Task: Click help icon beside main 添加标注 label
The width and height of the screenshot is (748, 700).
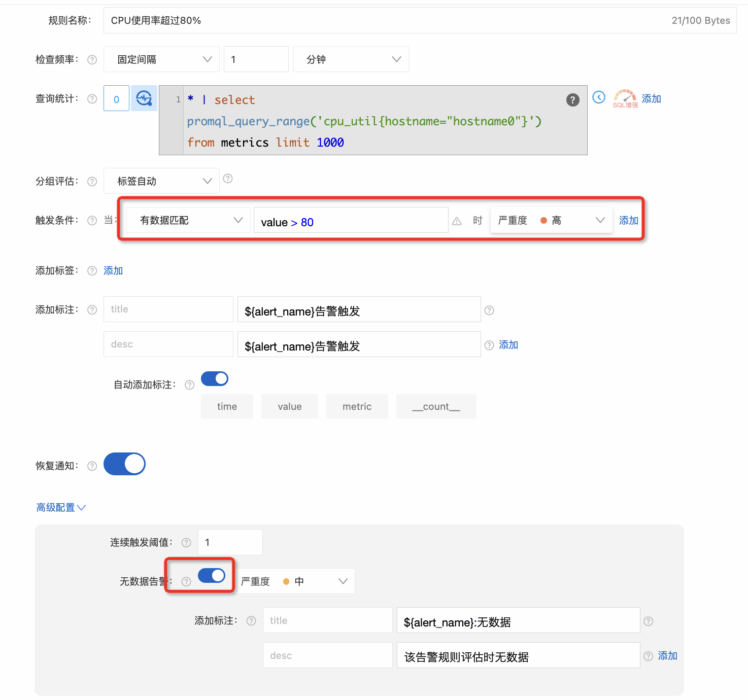Action: tap(92, 310)
